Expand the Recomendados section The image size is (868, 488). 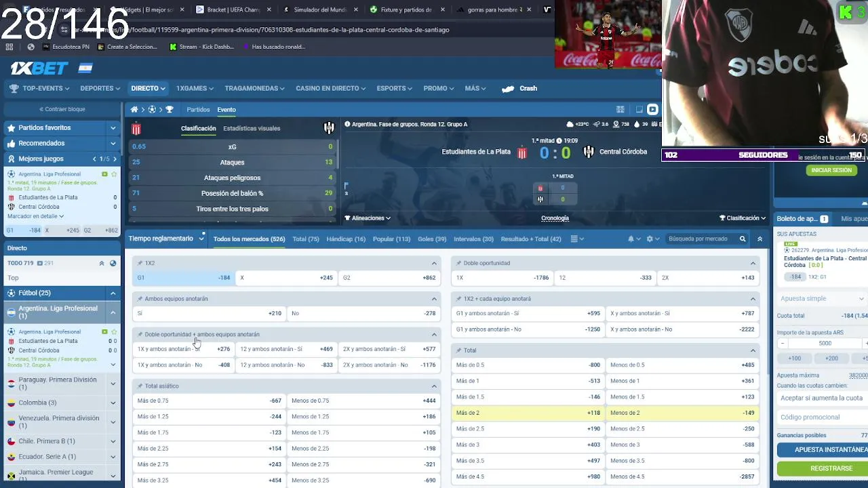[x=113, y=143]
